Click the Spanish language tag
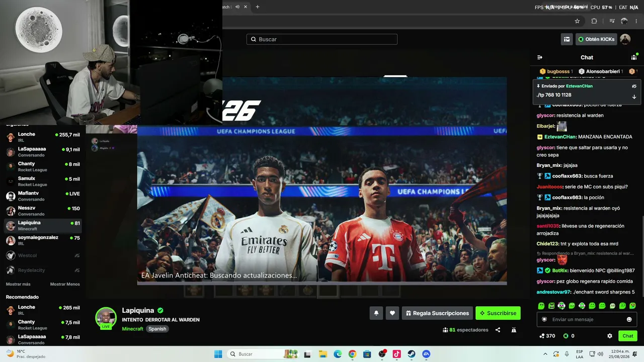Screen dimensions: 644x362 point(157,329)
